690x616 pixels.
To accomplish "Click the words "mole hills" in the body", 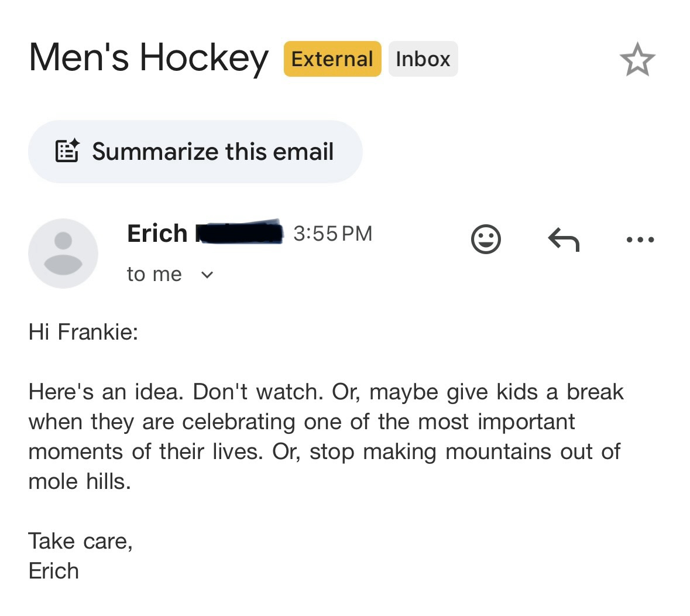I will pyautogui.click(x=80, y=481).
